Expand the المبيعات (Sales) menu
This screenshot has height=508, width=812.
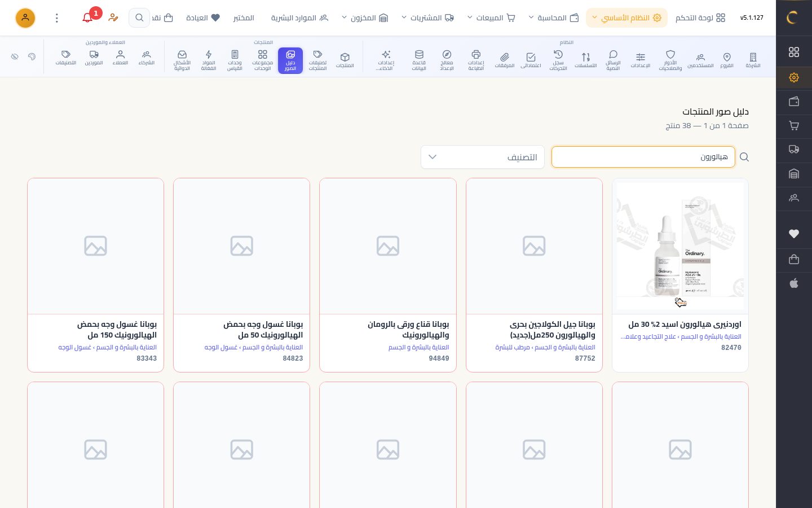coord(491,18)
